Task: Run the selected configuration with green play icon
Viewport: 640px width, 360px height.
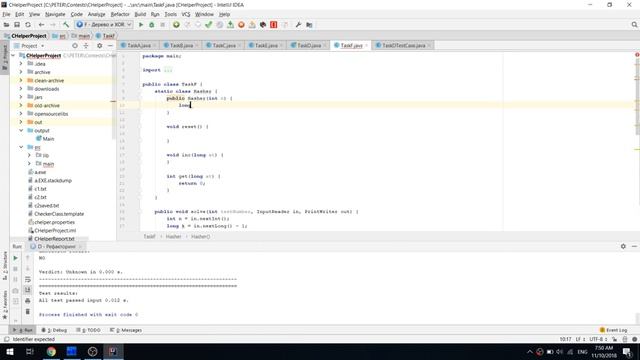Action: tap(141, 25)
